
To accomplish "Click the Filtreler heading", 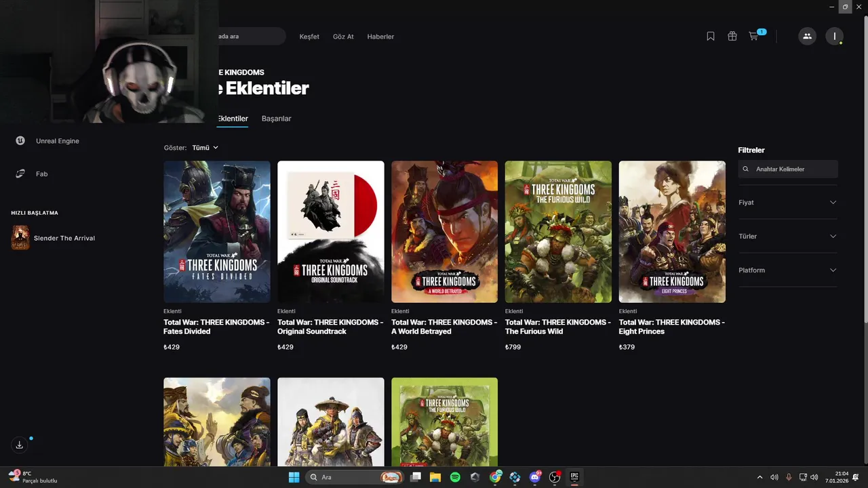I will coord(751,150).
